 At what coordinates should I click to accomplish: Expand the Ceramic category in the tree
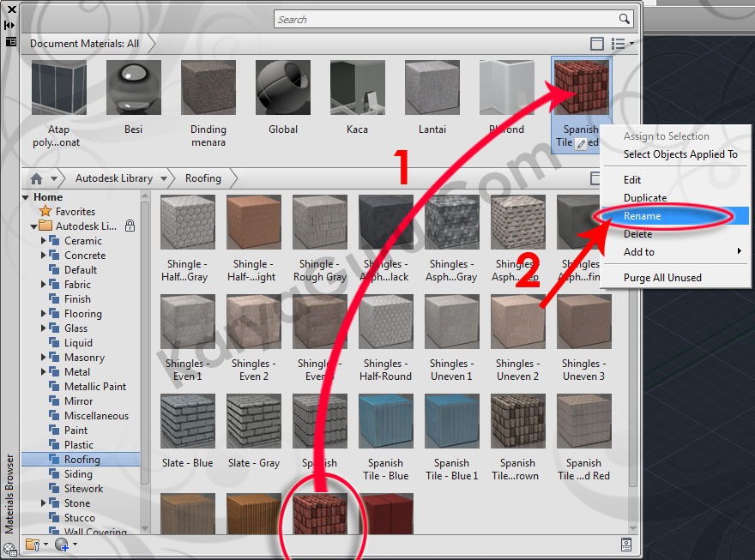pyautogui.click(x=44, y=241)
